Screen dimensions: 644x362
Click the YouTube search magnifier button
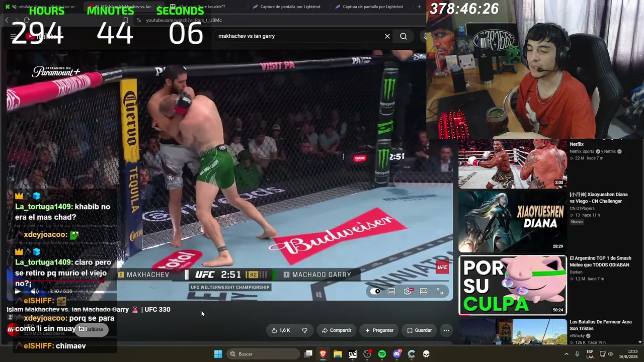(x=404, y=36)
